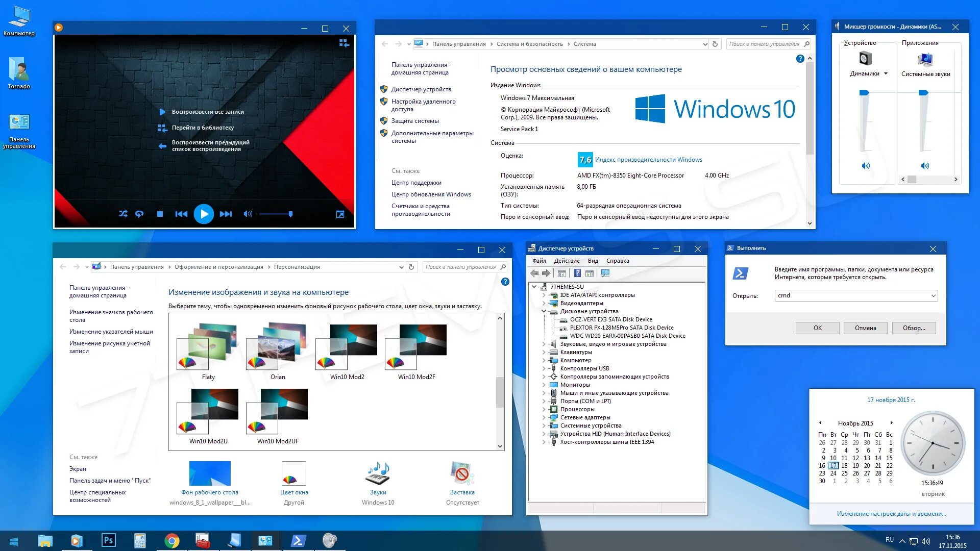Screen dimensions: 980x551
Task: Click 'Изменение настроек даты и времени...'
Action: coord(891,514)
